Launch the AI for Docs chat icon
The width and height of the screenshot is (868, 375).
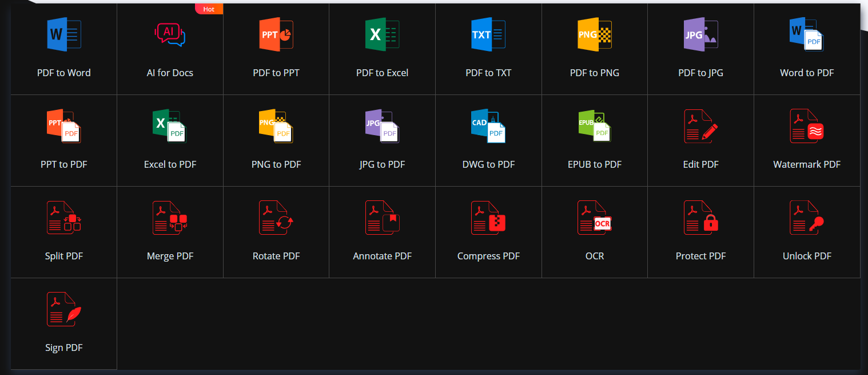[x=170, y=34]
